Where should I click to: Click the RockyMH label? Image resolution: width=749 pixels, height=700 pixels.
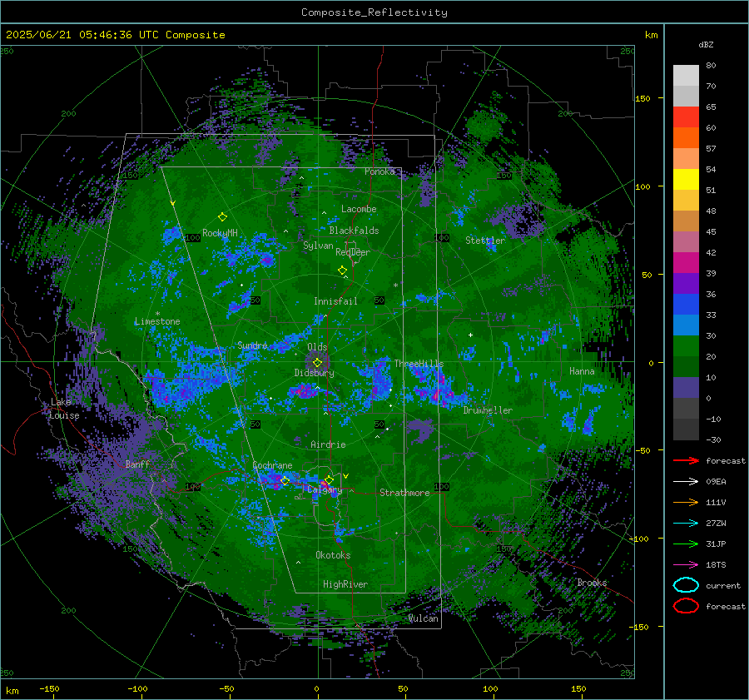[x=220, y=233]
